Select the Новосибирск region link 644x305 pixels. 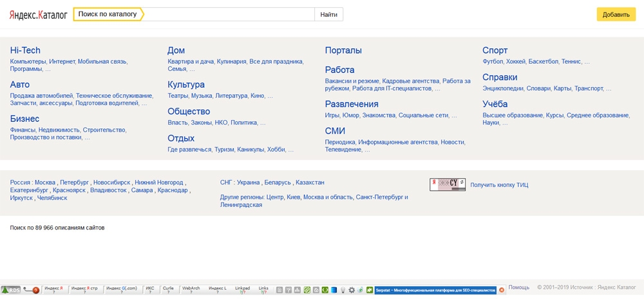click(x=111, y=182)
